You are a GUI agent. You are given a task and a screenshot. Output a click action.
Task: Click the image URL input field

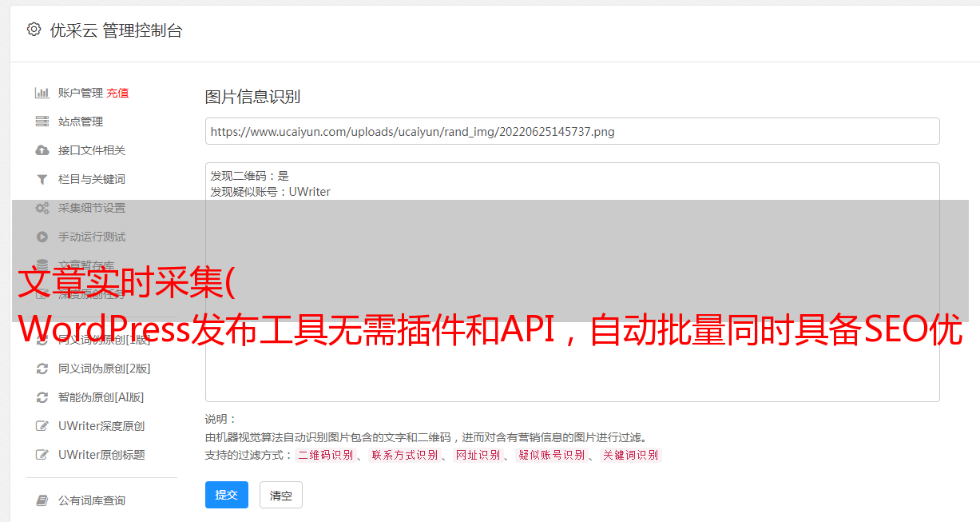point(572,131)
